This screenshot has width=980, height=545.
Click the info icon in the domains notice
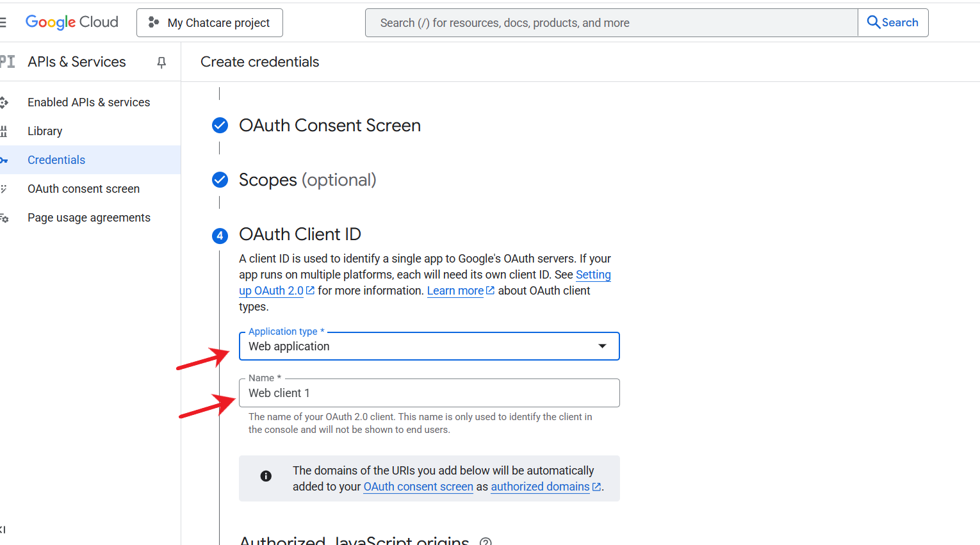(x=266, y=476)
